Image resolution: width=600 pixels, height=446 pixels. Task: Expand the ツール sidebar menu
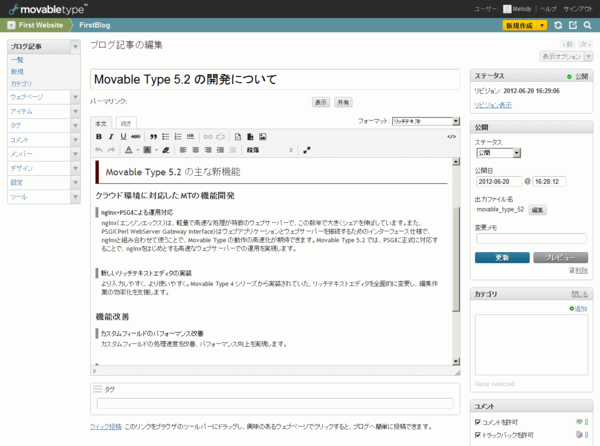click(x=75, y=197)
